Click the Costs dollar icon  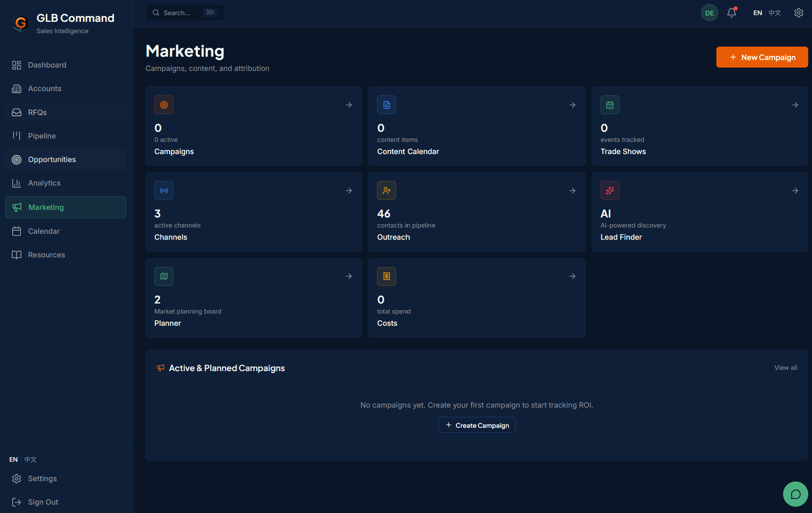click(386, 276)
